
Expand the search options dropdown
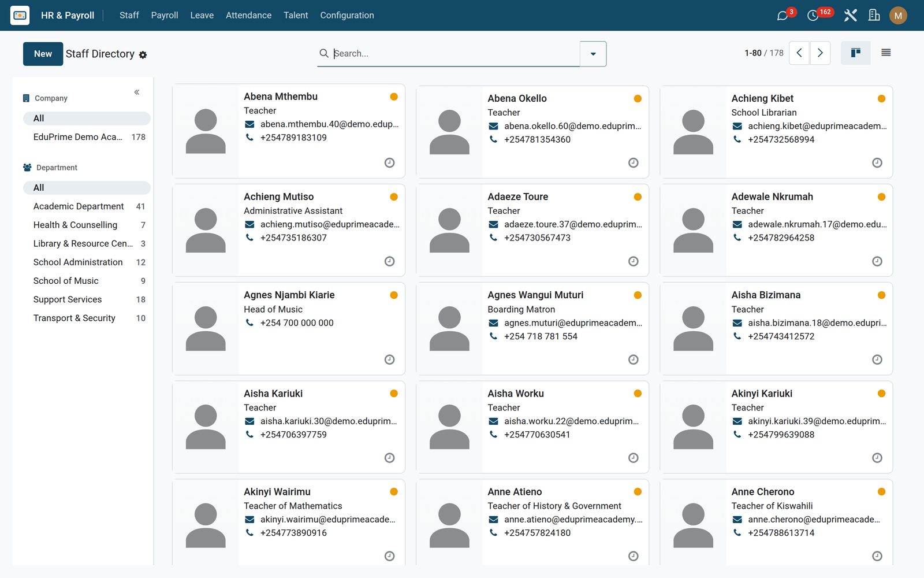593,54
